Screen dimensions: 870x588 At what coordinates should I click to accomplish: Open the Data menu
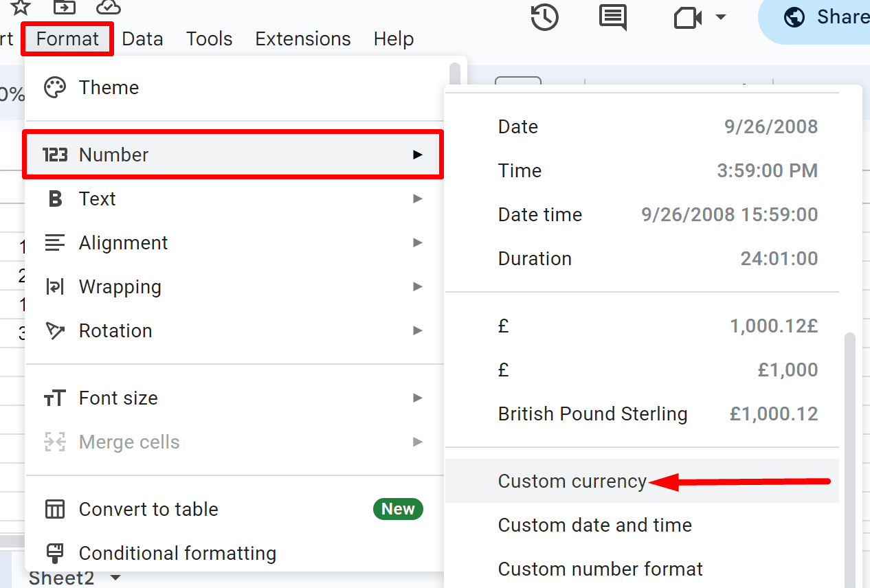coord(142,38)
